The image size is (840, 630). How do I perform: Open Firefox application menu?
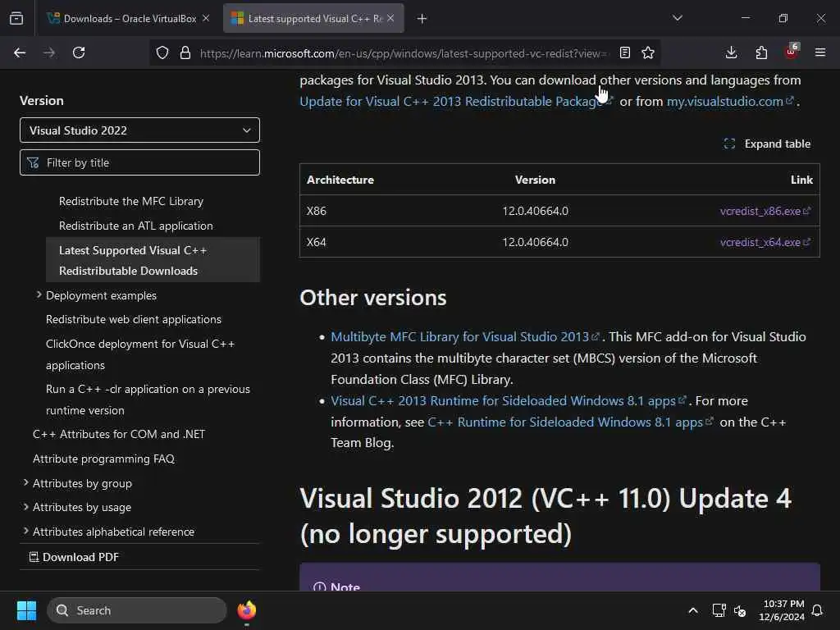820,52
